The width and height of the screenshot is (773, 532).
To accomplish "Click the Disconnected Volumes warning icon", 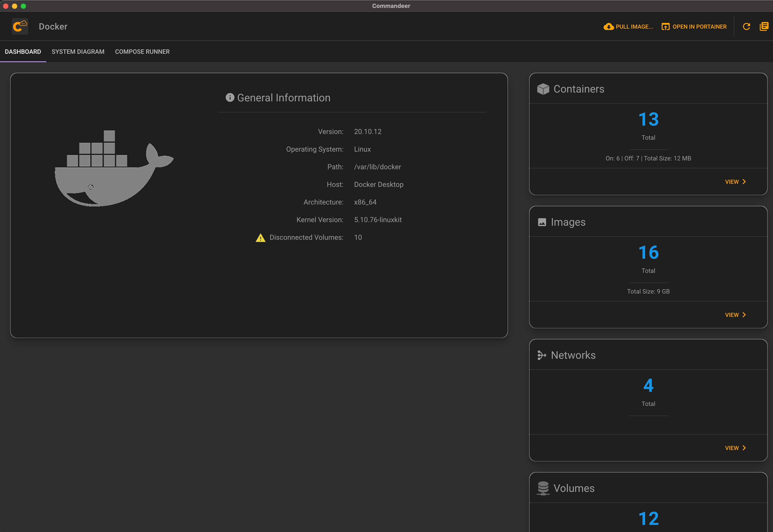I will click(260, 238).
